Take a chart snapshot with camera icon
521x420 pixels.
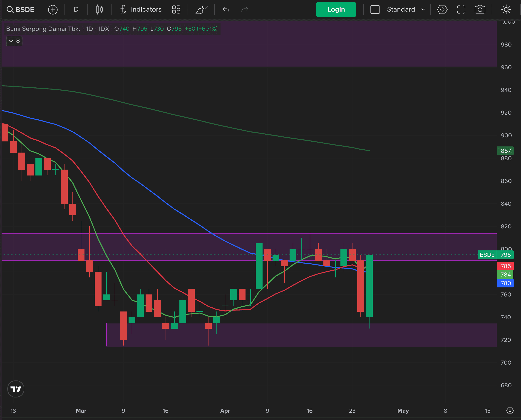pos(480,10)
